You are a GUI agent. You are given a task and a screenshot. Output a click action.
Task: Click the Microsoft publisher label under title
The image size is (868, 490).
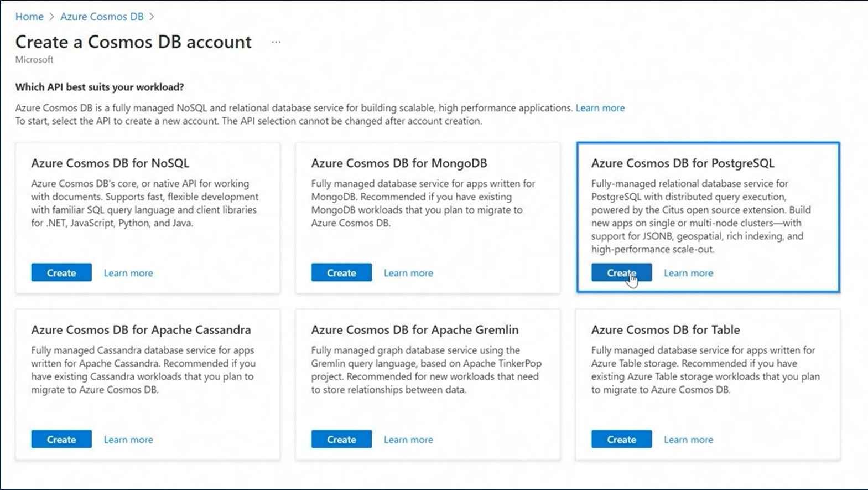pos(34,60)
